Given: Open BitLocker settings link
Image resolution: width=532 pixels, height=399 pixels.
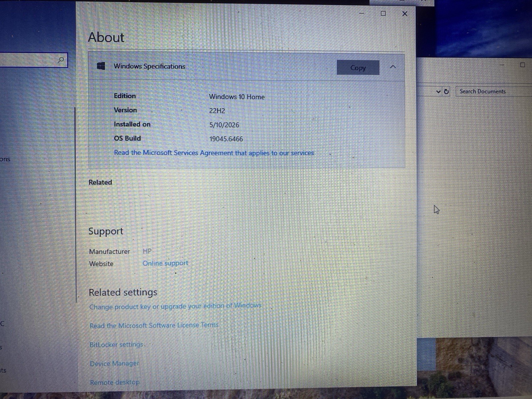Looking at the screenshot, I should click(x=116, y=344).
